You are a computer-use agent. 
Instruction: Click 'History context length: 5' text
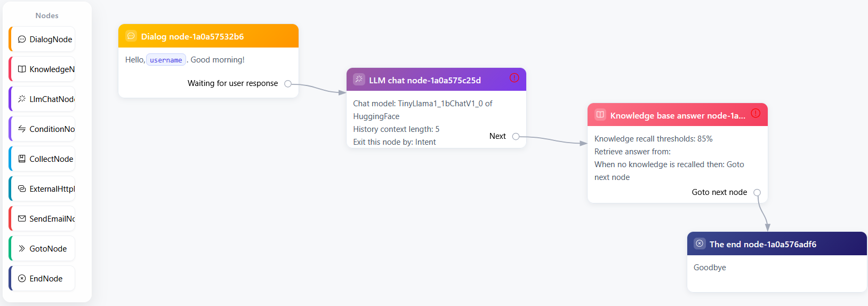(x=396, y=129)
